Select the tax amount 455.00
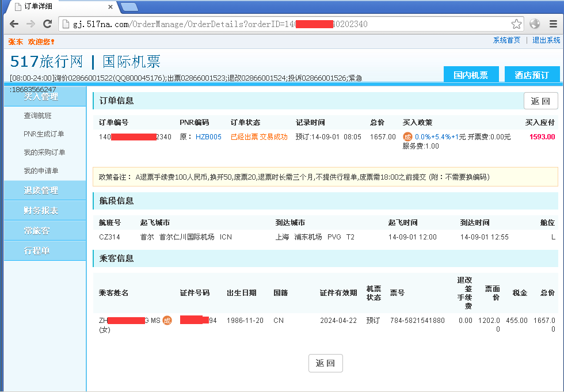The width and height of the screenshot is (564, 392). click(517, 320)
